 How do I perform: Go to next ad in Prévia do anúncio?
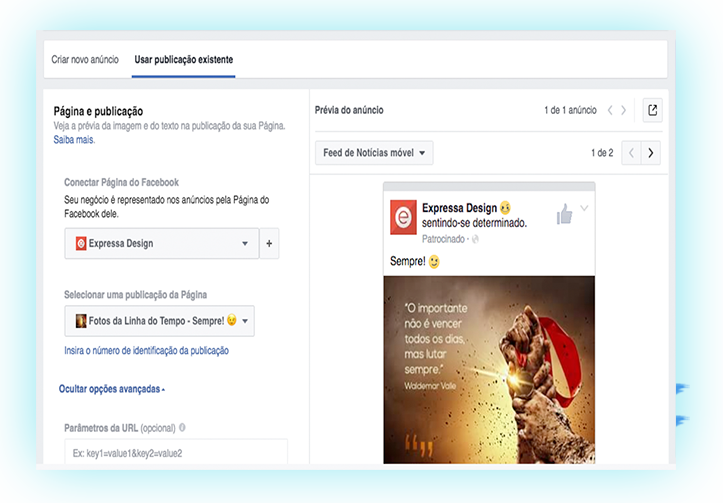coord(623,110)
